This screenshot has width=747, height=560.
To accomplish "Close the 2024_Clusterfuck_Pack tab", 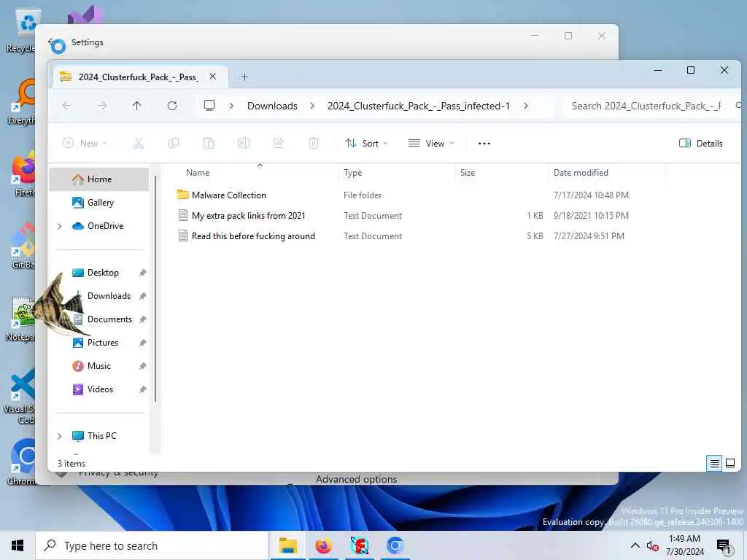I will tap(213, 77).
